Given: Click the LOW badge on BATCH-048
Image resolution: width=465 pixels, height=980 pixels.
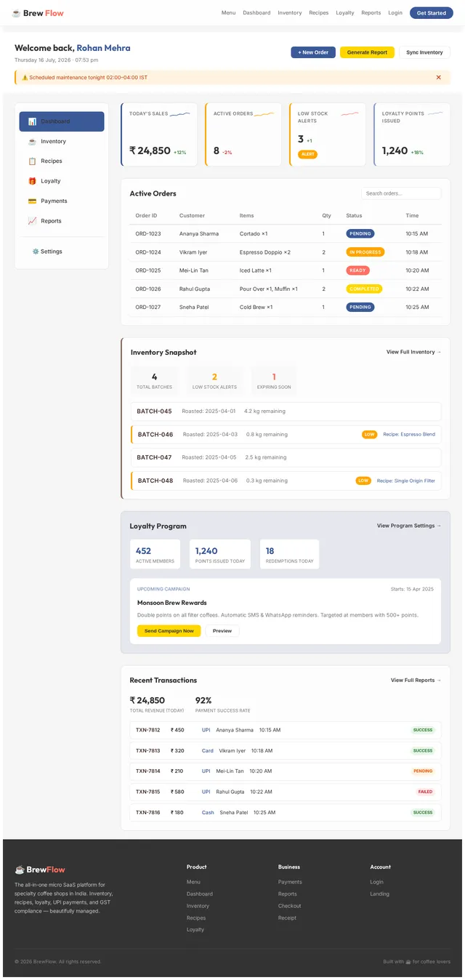Looking at the screenshot, I should (363, 481).
